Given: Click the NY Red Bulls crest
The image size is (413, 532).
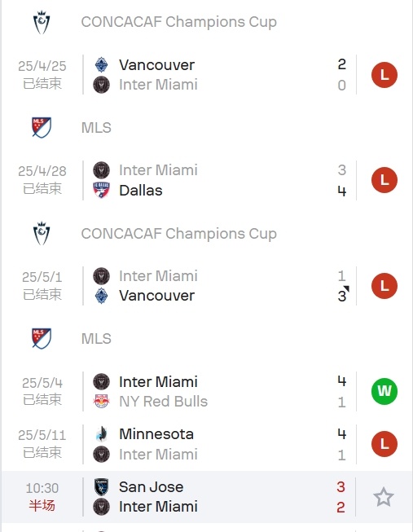Looking at the screenshot, I should (x=101, y=402).
